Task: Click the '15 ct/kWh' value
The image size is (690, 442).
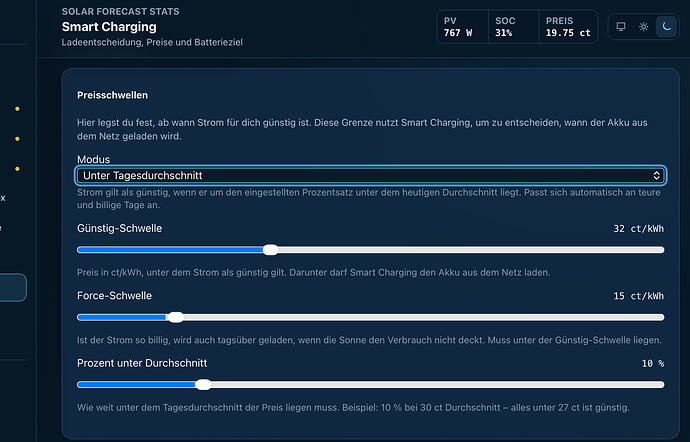Action: (639, 296)
